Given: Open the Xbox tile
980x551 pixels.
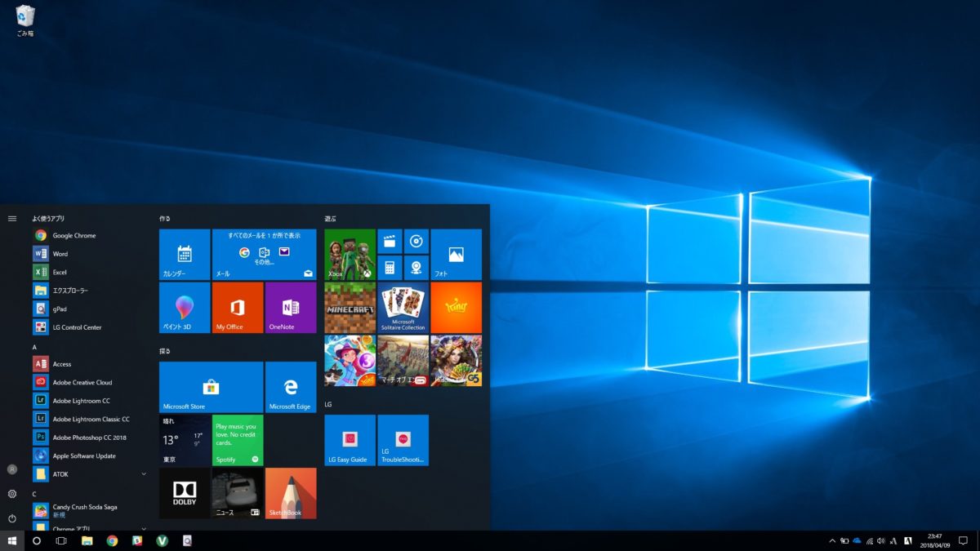Looking at the screenshot, I should (x=350, y=255).
